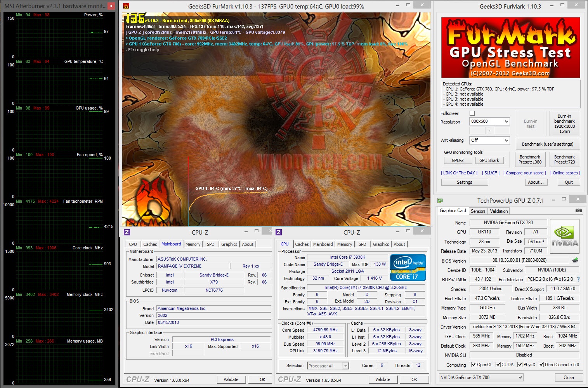Open the GPU selector dropdown in GPU-Z
Viewport: 588px width, 388px height.
pos(481,377)
